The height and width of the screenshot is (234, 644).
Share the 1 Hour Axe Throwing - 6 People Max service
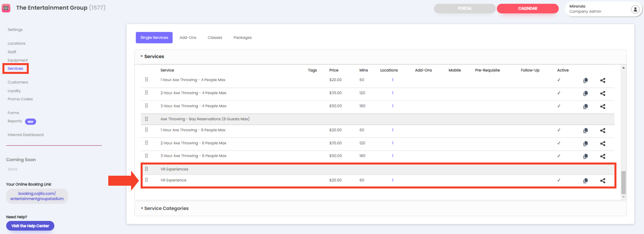(x=602, y=131)
